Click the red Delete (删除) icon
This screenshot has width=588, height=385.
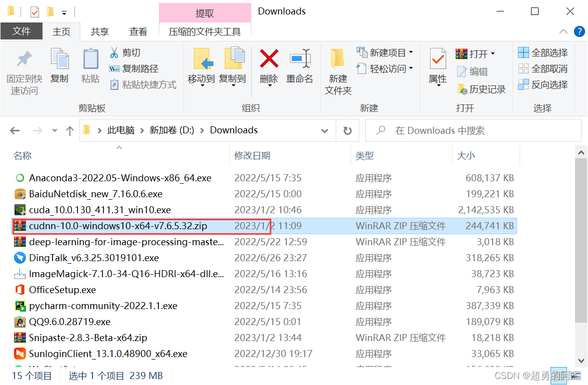click(x=269, y=59)
